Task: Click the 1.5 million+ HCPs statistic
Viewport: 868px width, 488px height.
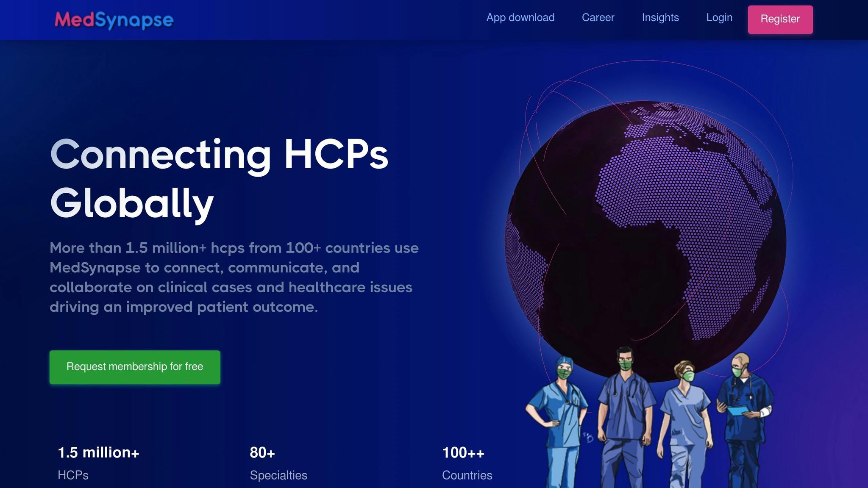Action: (98, 452)
